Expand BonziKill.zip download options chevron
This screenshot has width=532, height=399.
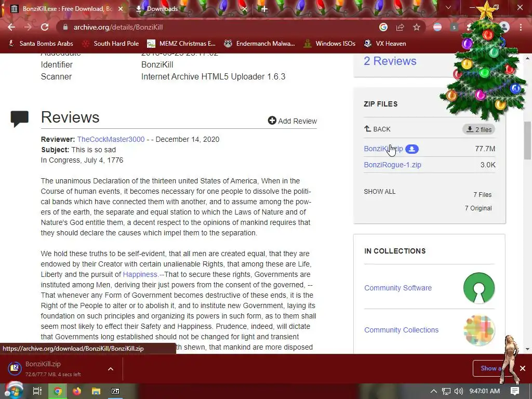[111, 369]
